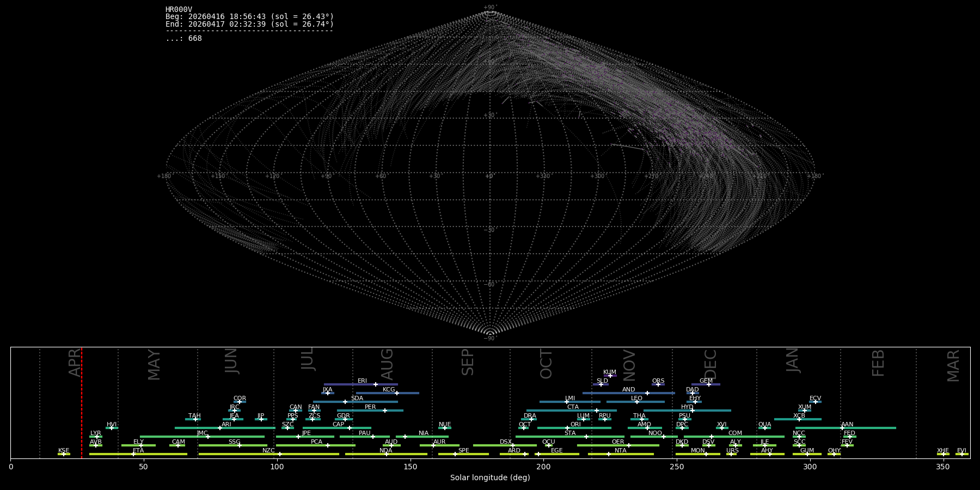Select the End timestamp line

coord(249,24)
